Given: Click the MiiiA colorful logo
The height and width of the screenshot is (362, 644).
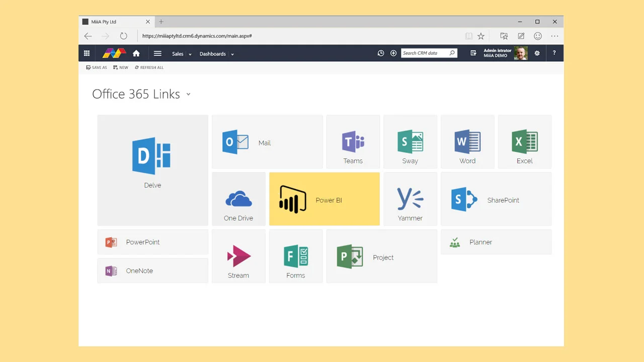Looking at the screenshot, I should point(114,53).
